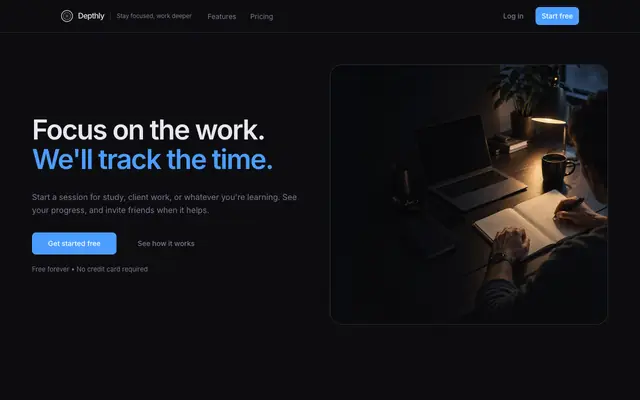
Task: Click the Start free button
Action: pos(557,16)
